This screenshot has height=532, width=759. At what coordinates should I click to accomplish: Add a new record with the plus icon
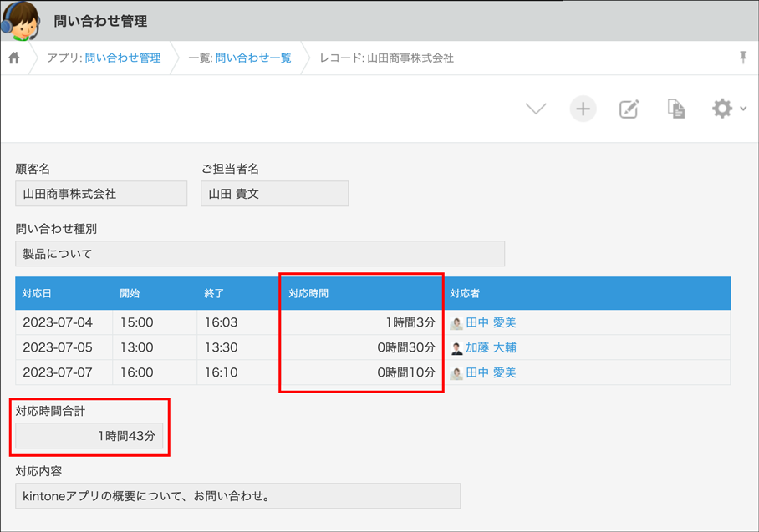(583, 108)
